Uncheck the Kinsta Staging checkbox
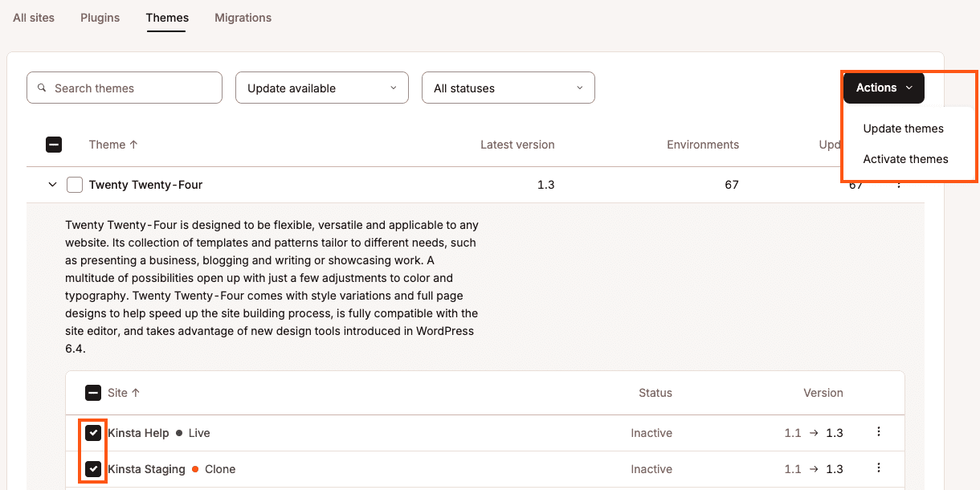 click(93, 469)
